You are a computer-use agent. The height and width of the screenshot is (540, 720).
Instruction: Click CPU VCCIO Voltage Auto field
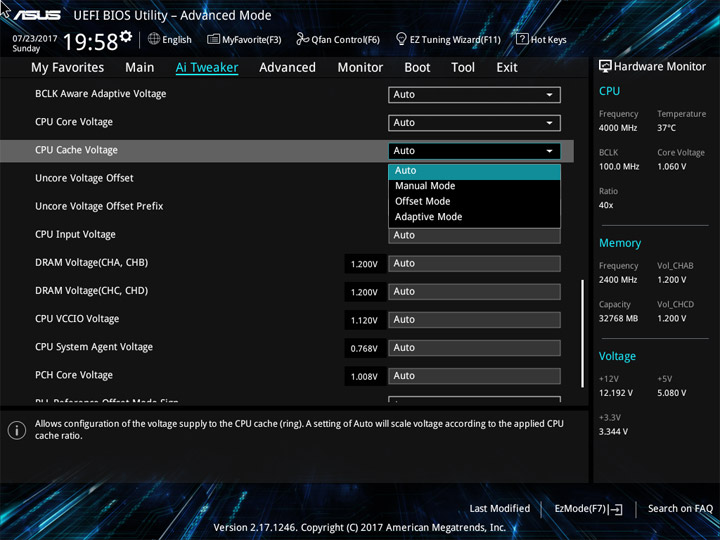click(474, 320)
